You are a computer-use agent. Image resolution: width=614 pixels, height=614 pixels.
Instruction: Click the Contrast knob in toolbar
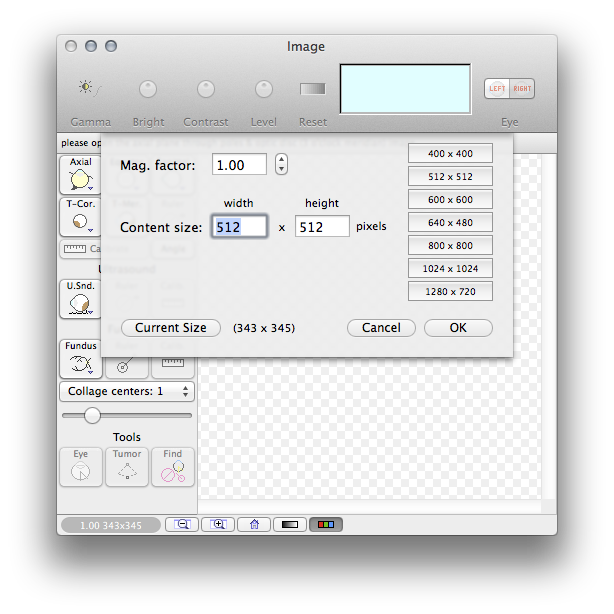(x=206, y=89)
